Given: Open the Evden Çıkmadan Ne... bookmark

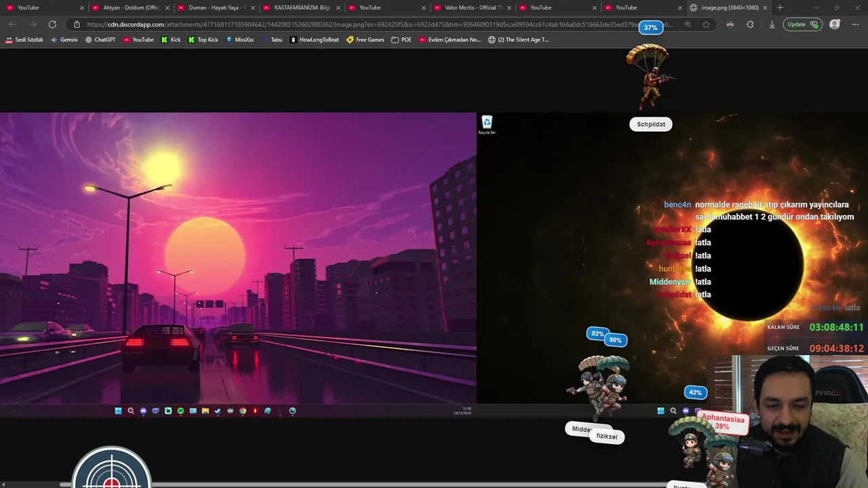Looking at the screenshot, I should click(x=450, y=39).
